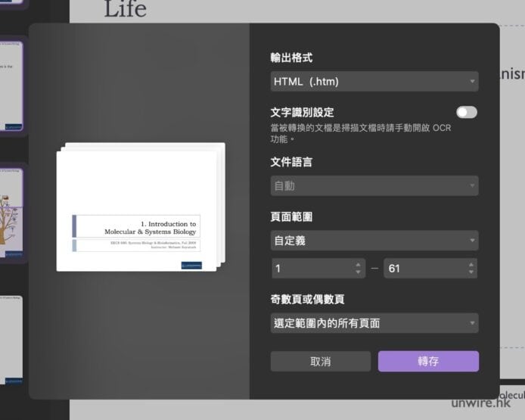Increase the start page with its up arrow

coord(359,265)
